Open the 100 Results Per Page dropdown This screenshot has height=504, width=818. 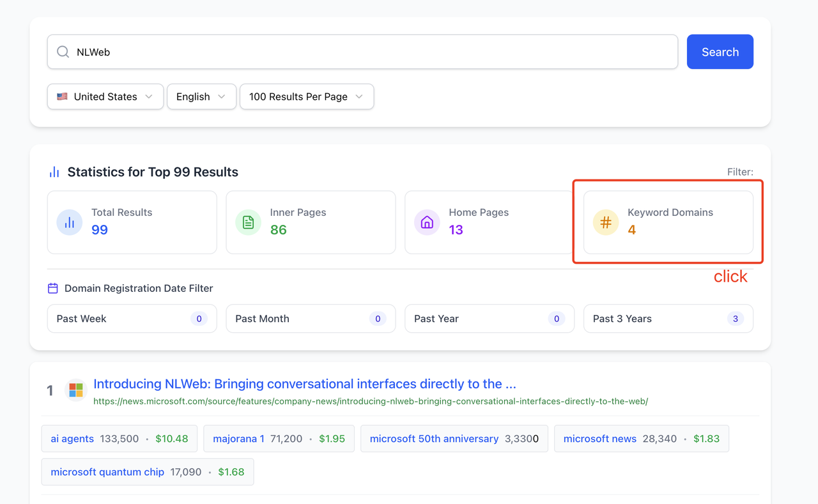306,96
